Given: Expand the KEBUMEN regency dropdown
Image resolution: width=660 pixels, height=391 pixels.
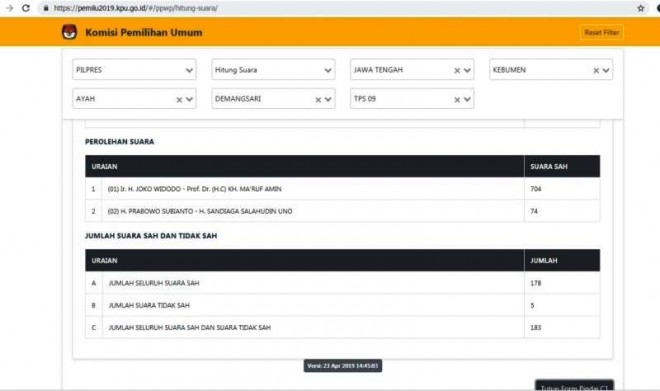Looking at the screenshot, I should (x=606, y=70).
